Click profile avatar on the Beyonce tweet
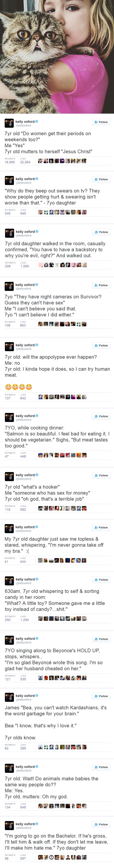The width and height of the screenshot is (114, 868). pyautogui.click(x=9, y=640)
